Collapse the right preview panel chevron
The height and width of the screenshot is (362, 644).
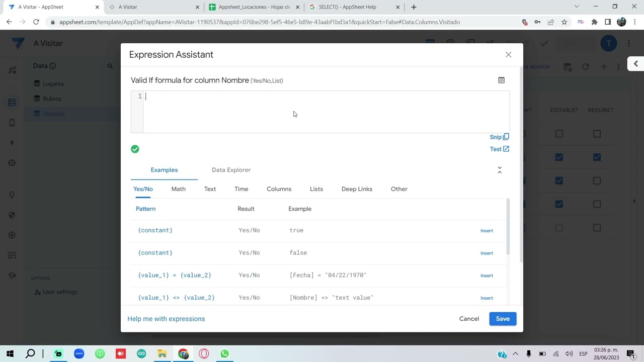[635, 64]
